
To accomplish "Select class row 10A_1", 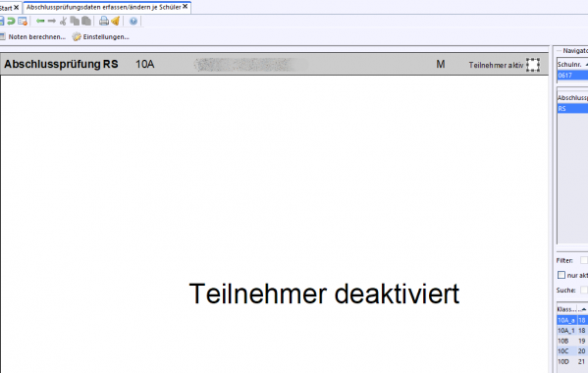I will pyautogui.click(x=572, y=331).
